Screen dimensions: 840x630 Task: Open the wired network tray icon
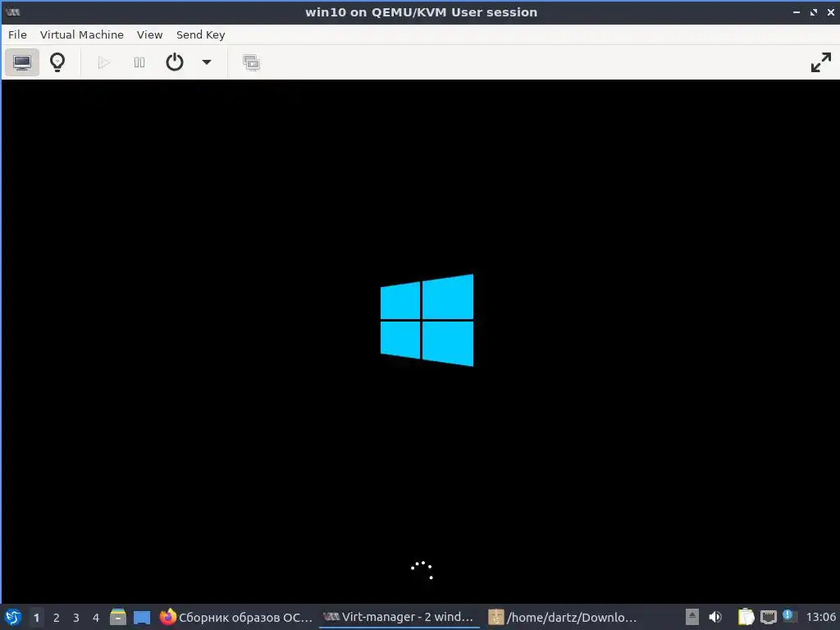(768, 617)
